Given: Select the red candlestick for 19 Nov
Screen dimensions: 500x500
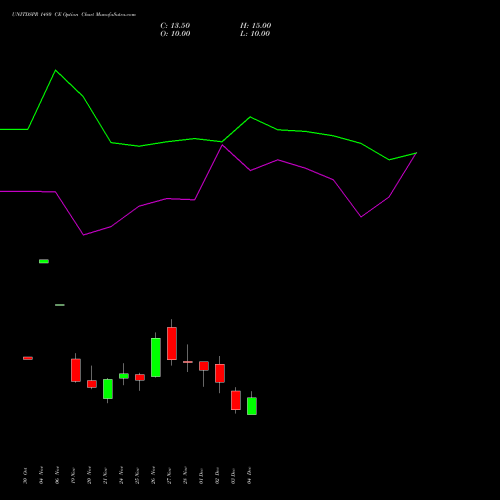Looking at the screenshot, I should 76,370.
